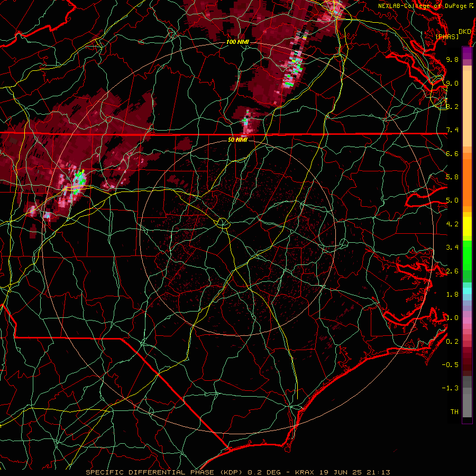
Task: Click the 5.8 scale value
Action: [x=452, y=177]
